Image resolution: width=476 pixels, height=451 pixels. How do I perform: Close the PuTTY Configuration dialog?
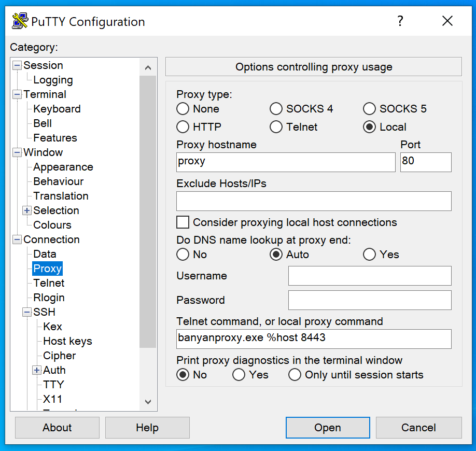[447, 21]
